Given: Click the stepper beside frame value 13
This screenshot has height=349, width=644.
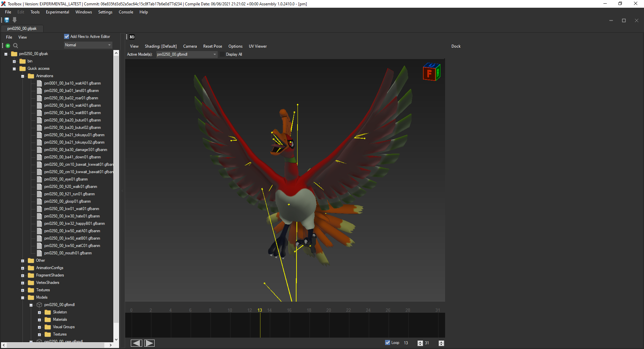Looking at the screenshot, I should click(420, 343).
